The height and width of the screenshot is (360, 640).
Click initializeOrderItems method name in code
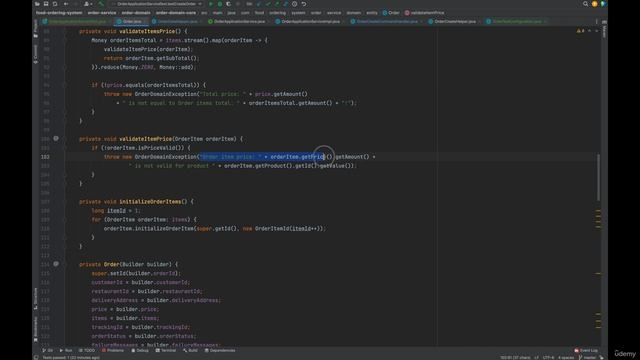pyautogui.click(x=150, y=202)
